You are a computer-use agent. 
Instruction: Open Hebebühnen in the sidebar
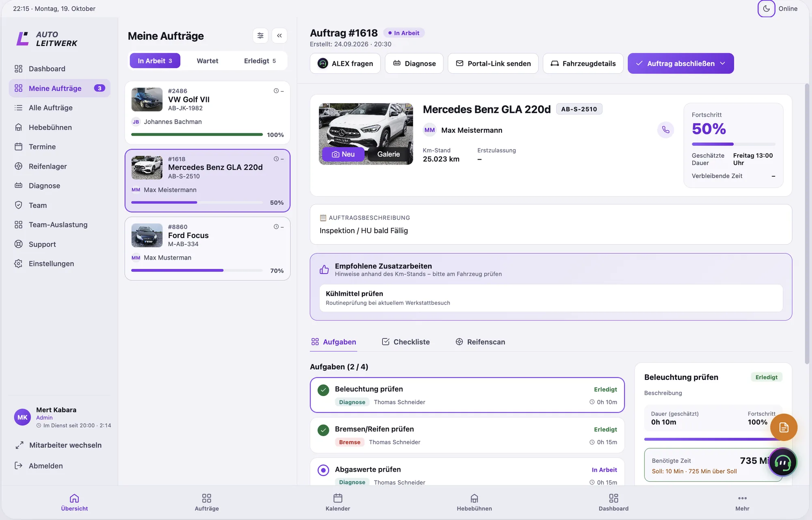click(59, 127)
